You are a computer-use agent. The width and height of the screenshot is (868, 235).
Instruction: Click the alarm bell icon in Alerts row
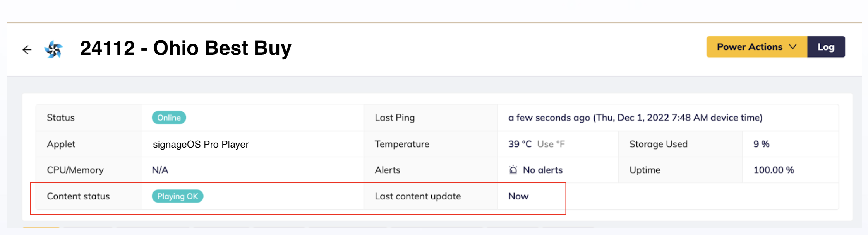click(513, 170)
